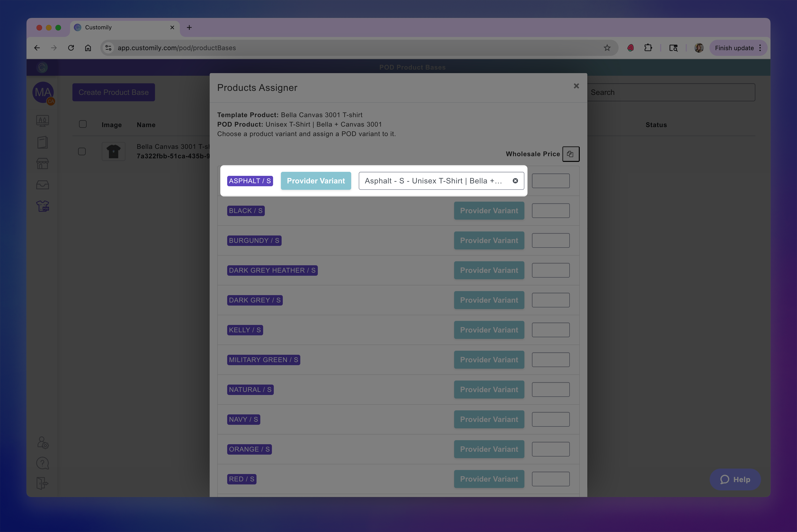Toggle the select-all checkbox in table header
Image resolution: width=797 pixels, height=532 pixels.
pyautogui.click(x=83, y=124)
